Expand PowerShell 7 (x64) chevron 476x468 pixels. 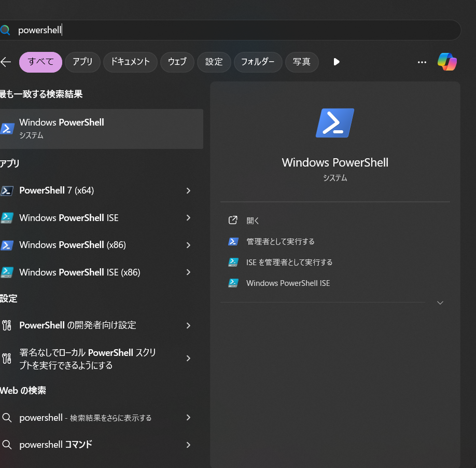188,191
